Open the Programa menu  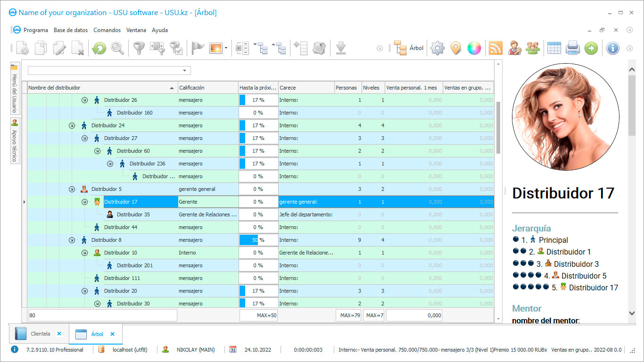(36, 30)
